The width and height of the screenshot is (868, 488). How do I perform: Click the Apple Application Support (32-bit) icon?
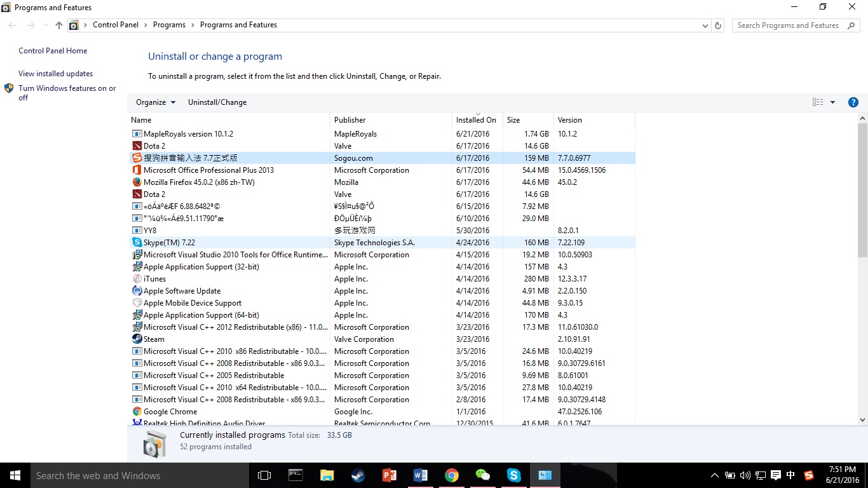pyautogui.click(x=137, y=267)
